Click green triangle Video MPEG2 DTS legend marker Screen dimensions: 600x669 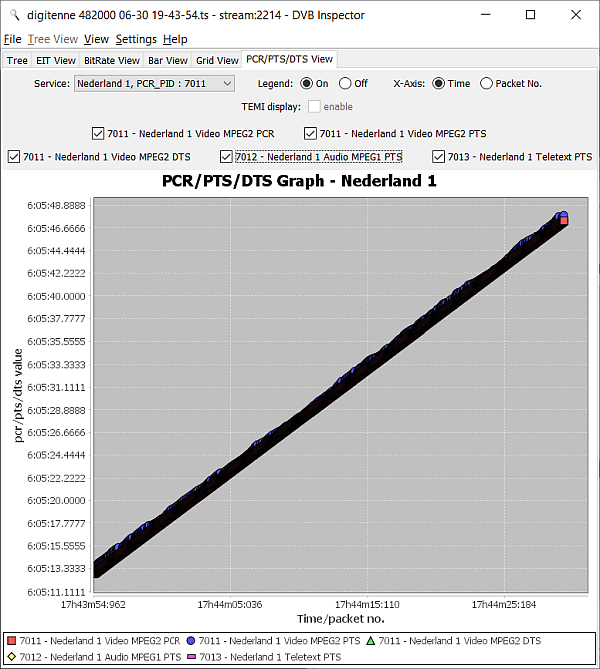point(370,640)
